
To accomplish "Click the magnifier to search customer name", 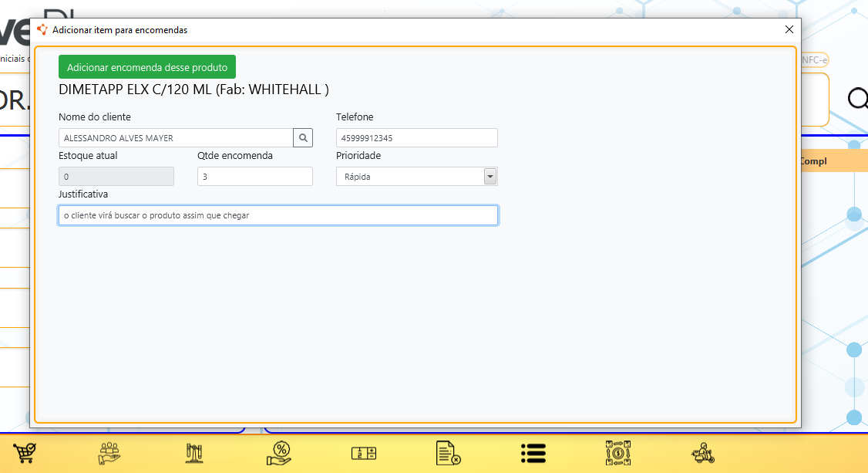I will [x=303, y=138].
